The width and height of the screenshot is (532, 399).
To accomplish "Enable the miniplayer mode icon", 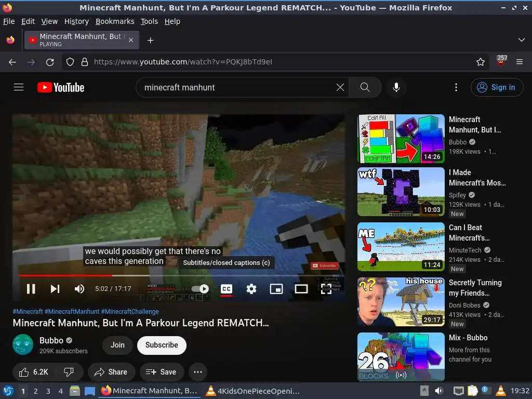I will [x=276, y=289].
